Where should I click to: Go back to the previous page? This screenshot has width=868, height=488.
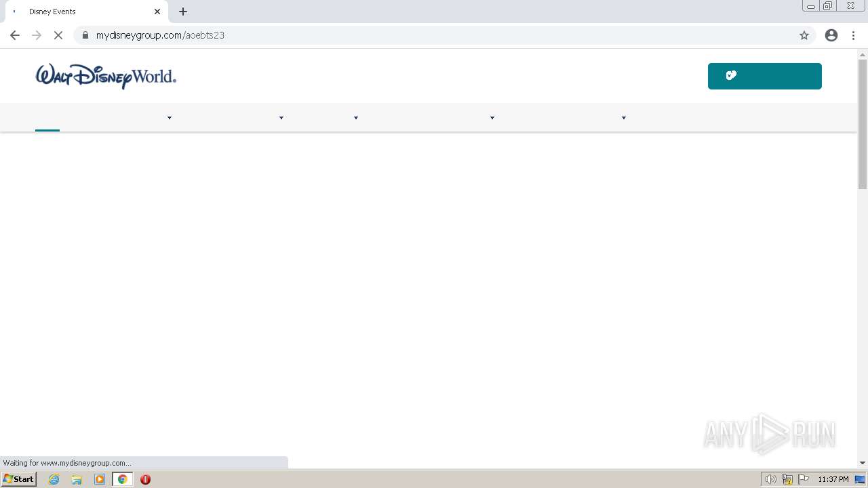point(15,35)
